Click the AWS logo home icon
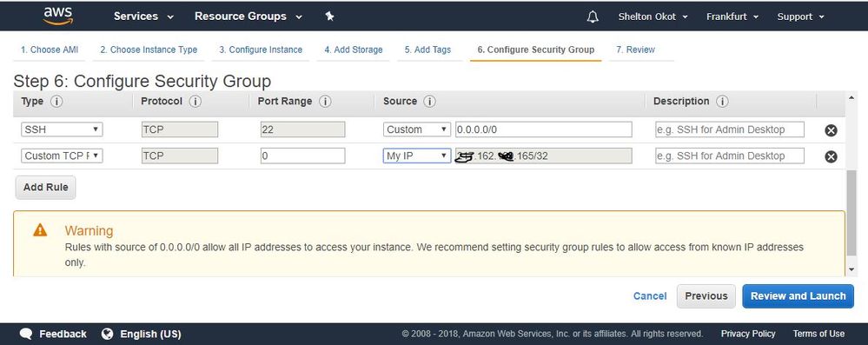The image size is (868, 345). (x=58, y=16)
